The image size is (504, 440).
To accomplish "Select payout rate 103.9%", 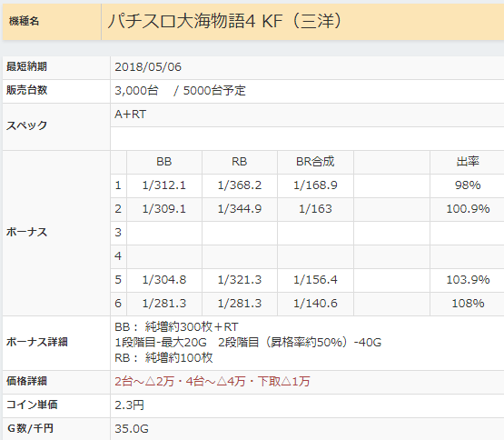I will click(x=468, y=280).
